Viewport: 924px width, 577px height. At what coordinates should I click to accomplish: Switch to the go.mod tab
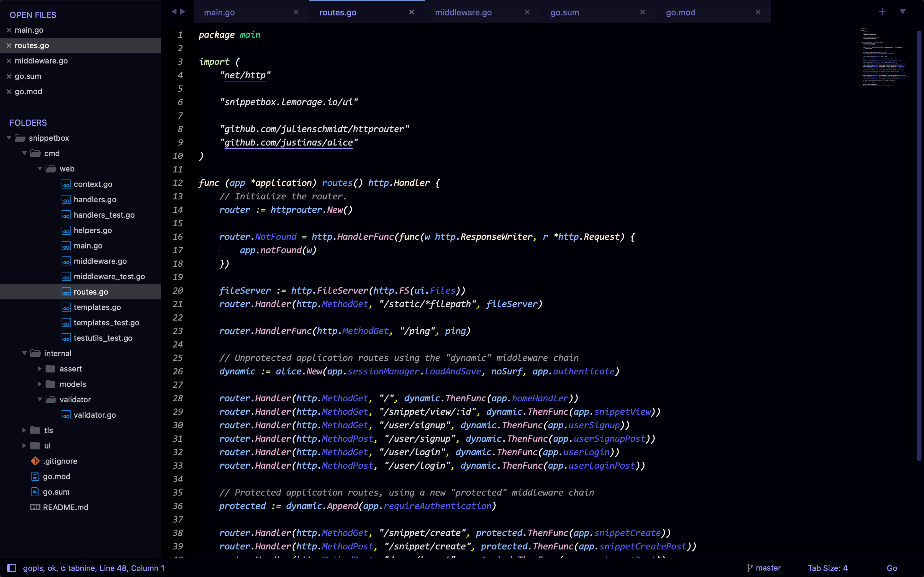tap(680, 12)
